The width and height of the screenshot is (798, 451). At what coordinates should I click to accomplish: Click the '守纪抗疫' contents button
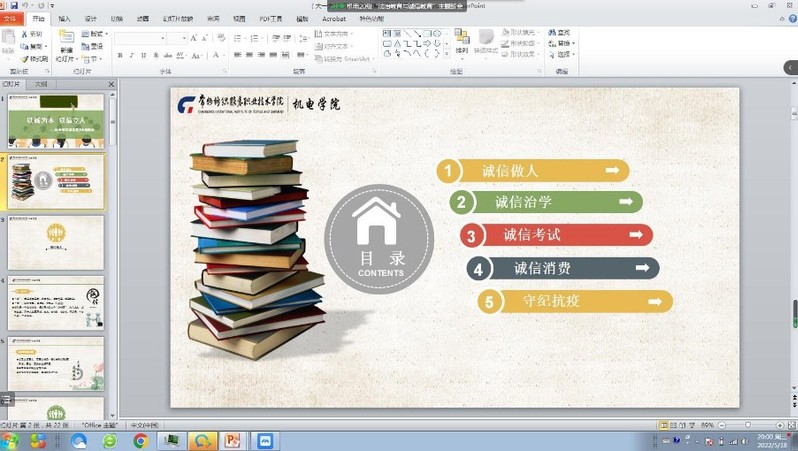tap(575, 301)
